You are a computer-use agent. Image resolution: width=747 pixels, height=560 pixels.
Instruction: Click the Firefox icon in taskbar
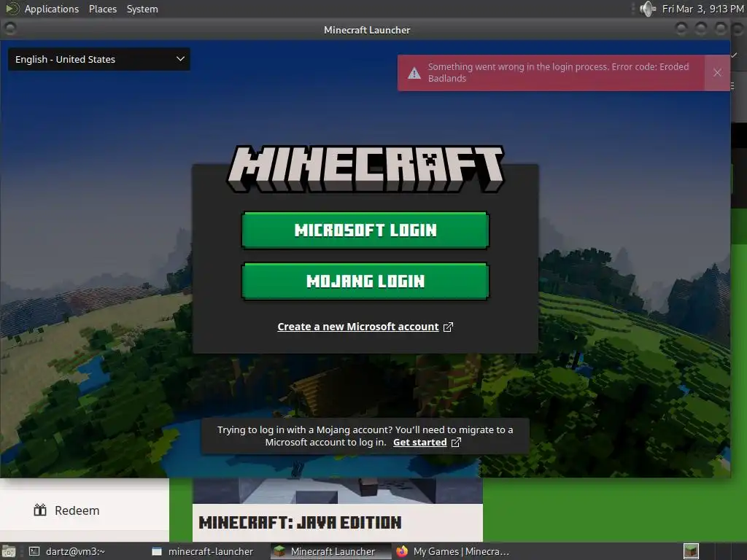pyautogui.click(x=402, y=551)
